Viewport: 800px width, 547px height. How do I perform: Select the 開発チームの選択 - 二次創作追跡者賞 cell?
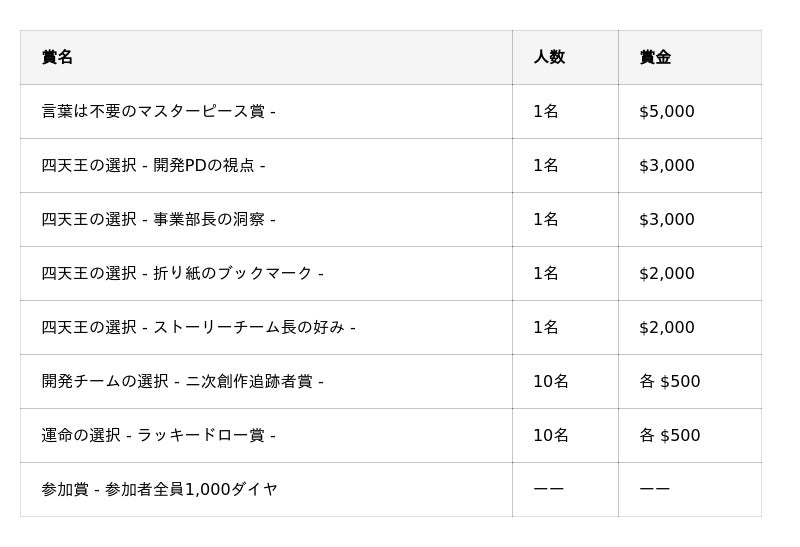(x=182, y=381)
